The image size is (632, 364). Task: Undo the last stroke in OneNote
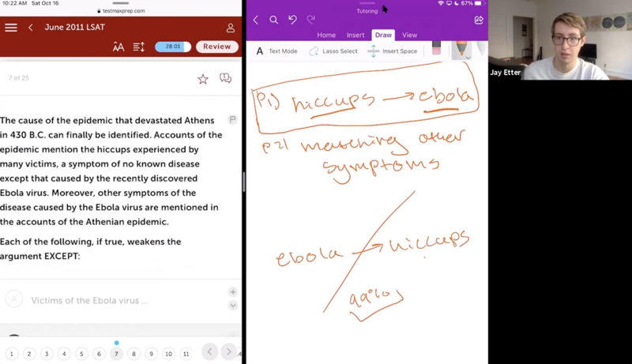[293, 20]
